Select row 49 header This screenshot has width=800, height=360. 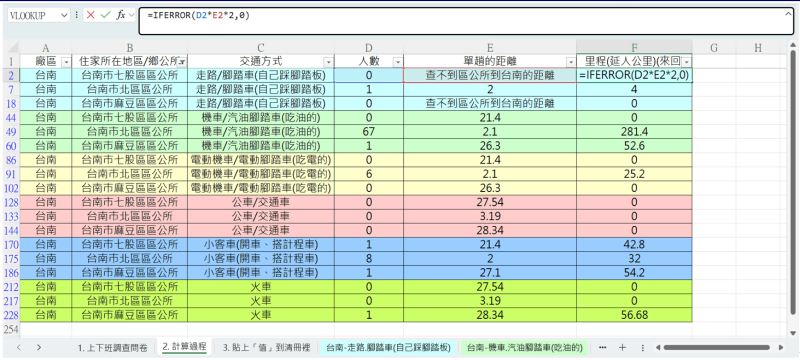click(x=11, y=132)
